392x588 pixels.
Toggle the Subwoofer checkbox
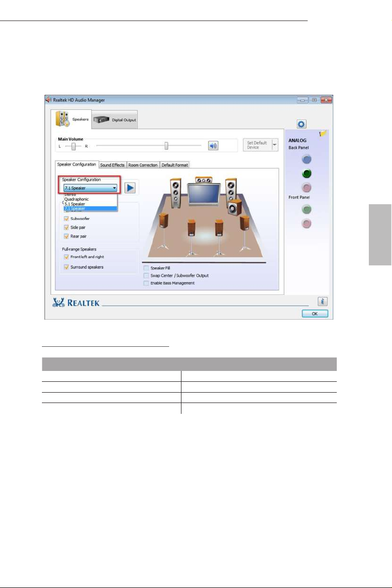pos(67,219)
